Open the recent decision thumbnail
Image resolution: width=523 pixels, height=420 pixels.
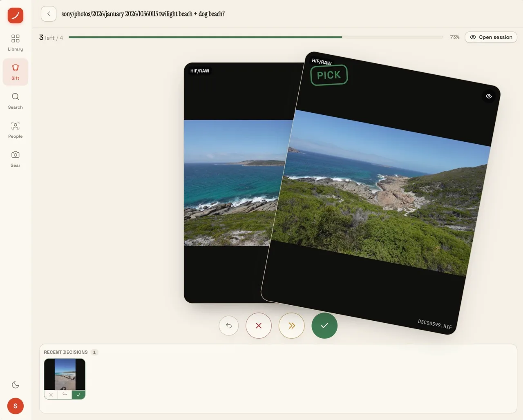[65, 374]
